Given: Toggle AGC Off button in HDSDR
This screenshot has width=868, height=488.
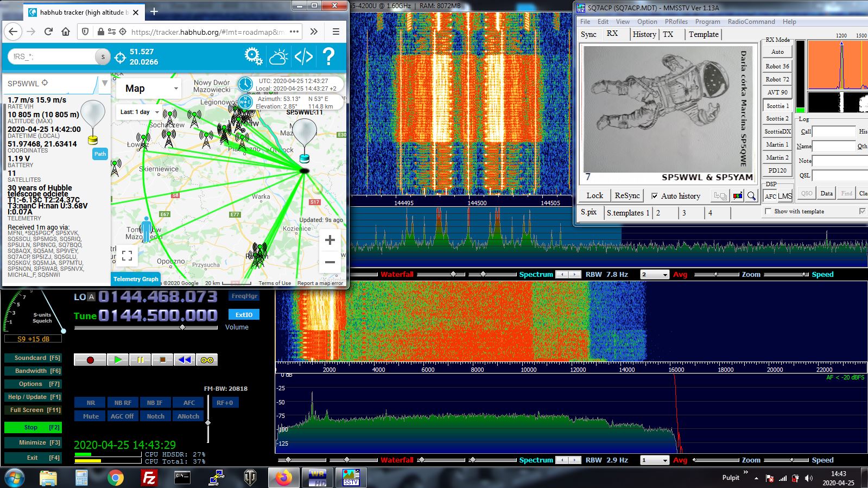Looking at the screenshot, I should point(122,416).
